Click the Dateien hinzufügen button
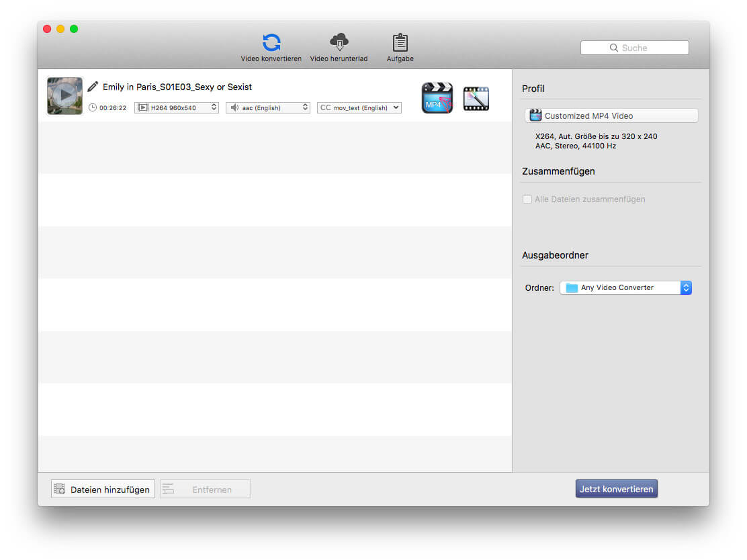The height and width of the screenshot is (560, 747). 103,489
